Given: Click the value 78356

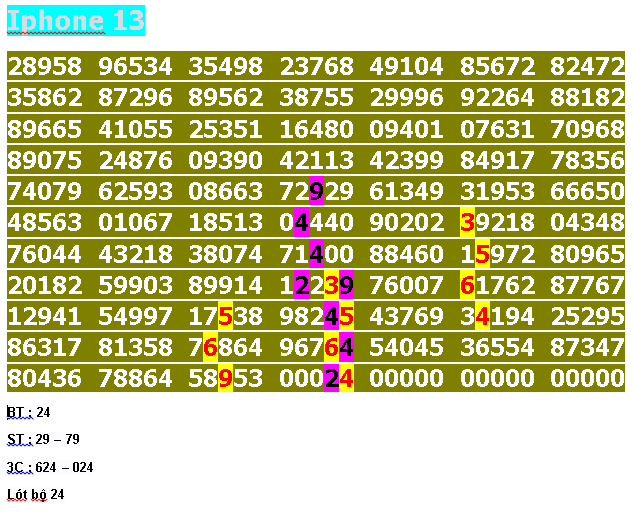Looking at the screenshot, I should click(587, 160).
